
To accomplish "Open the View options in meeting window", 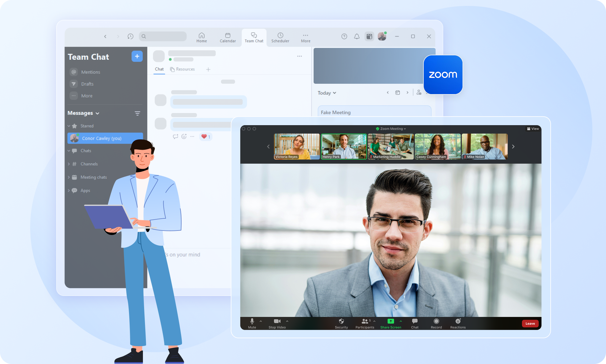I will tap(533, 129).
